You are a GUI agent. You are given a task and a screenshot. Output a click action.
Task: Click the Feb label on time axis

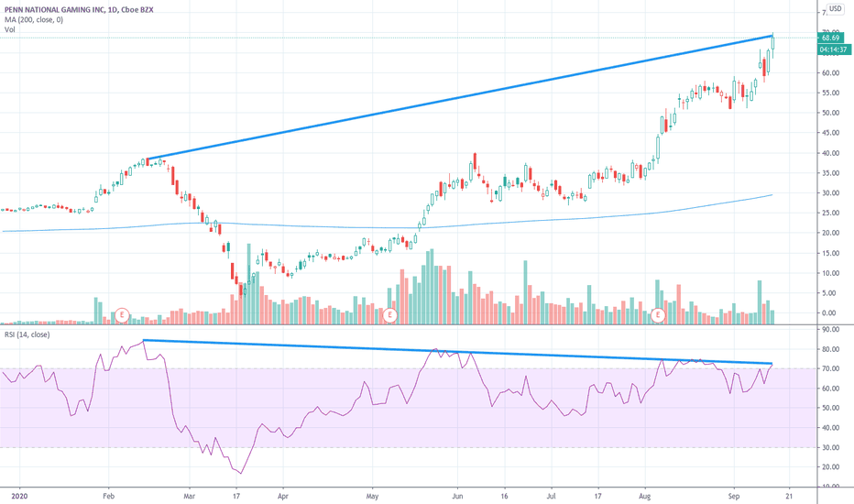[108, 497]
